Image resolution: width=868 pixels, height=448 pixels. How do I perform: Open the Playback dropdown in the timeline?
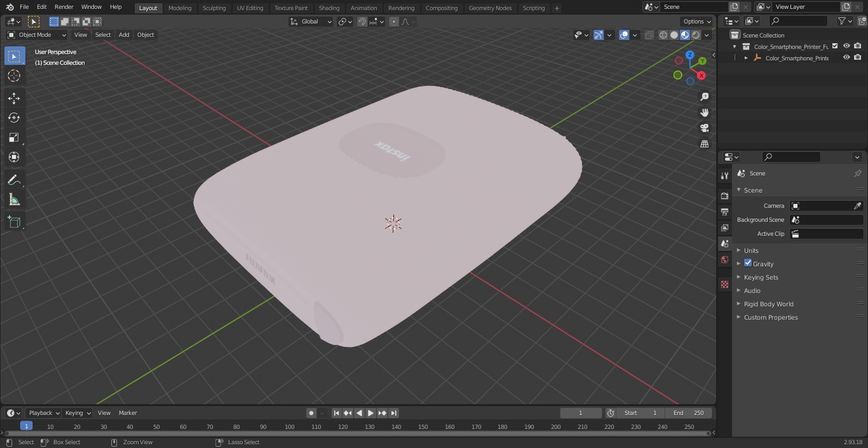pos(43,413)
